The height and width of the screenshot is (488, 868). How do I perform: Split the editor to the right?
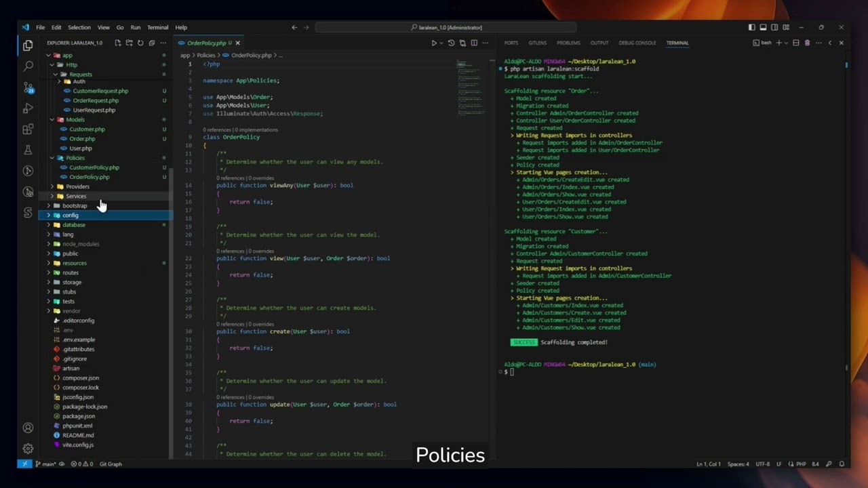(x=474, y=43)
